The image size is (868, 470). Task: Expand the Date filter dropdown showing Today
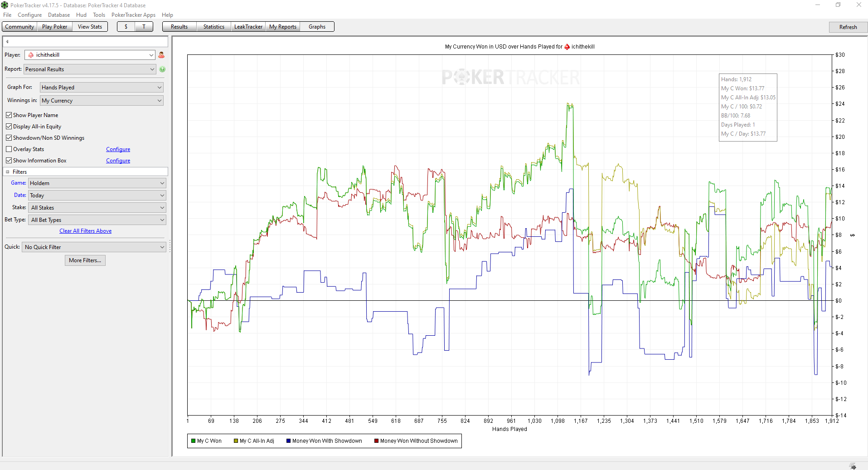click(x=97, y=196)
